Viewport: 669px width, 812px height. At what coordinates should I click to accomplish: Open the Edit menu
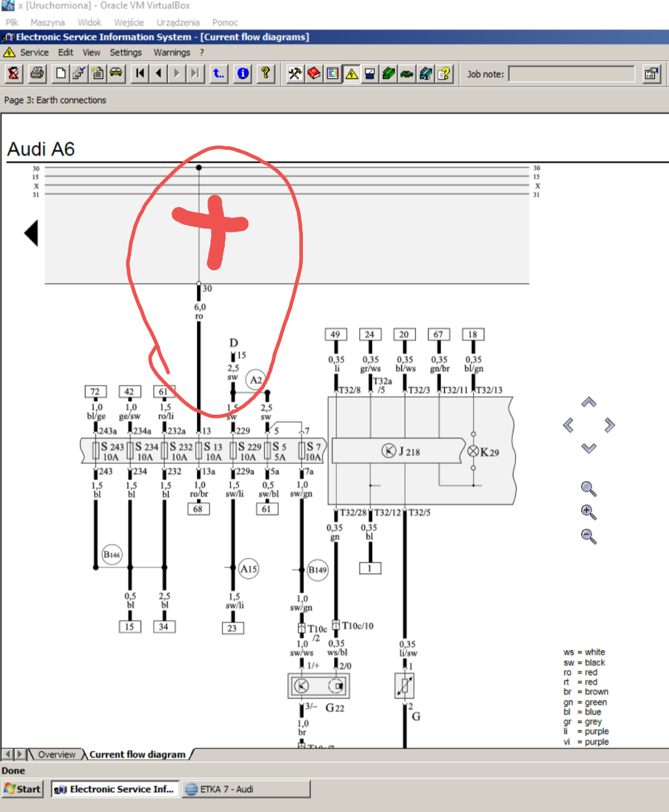(x=66, y=53)
